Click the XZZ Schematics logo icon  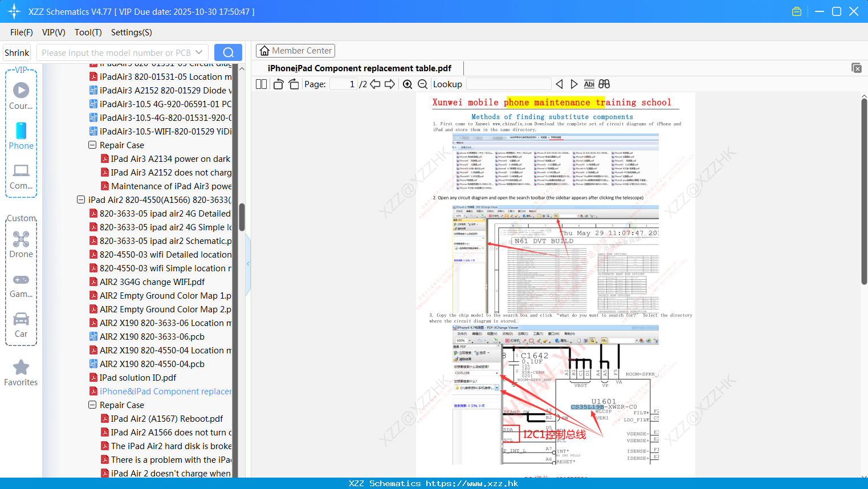point(14,11)
